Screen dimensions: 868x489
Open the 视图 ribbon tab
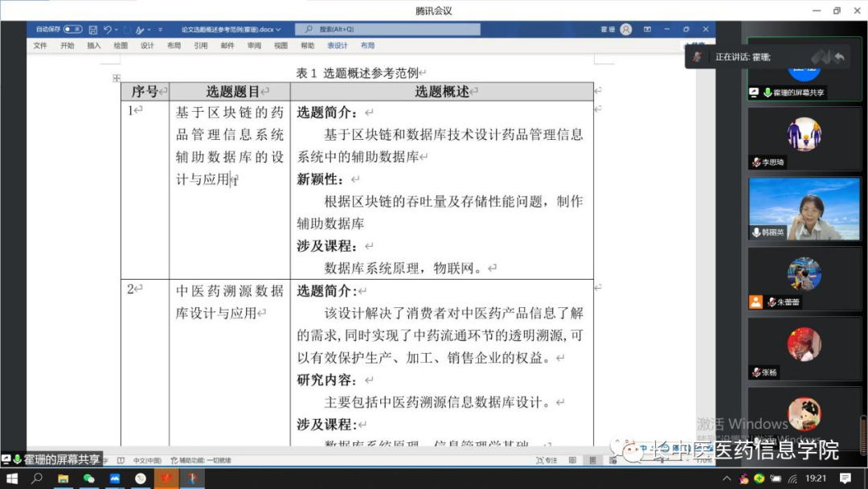point(280,45)
